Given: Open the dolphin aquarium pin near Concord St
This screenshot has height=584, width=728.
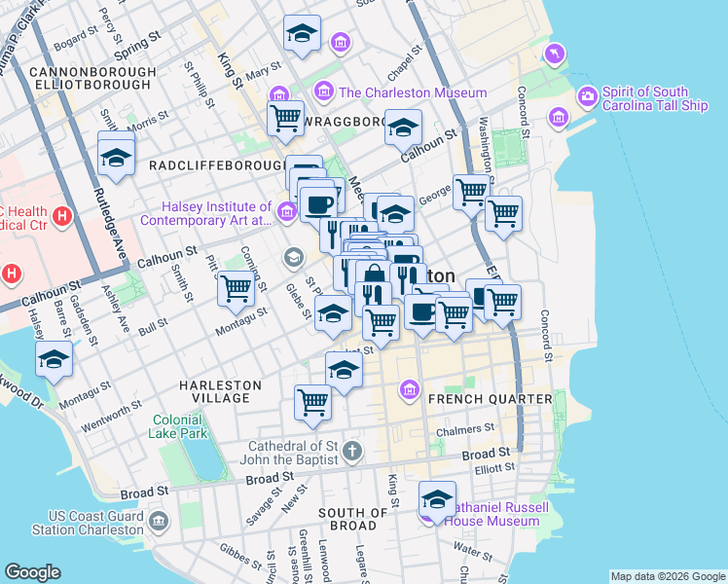Looking at the screenshot, I should click(x=555, y=54).
